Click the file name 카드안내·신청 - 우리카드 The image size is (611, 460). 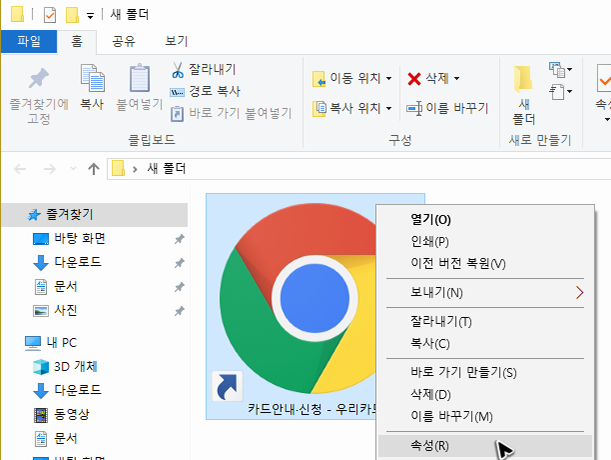pyautogui.click(x=312, y=409)
